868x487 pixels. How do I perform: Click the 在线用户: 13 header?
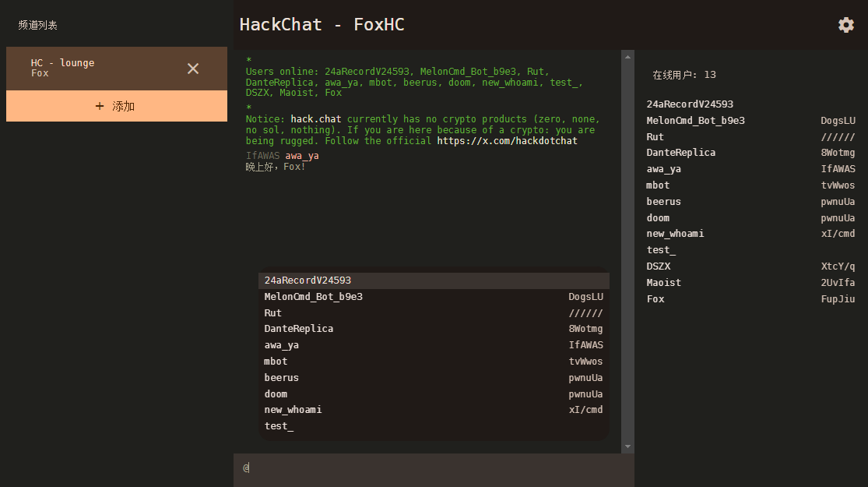684,75
